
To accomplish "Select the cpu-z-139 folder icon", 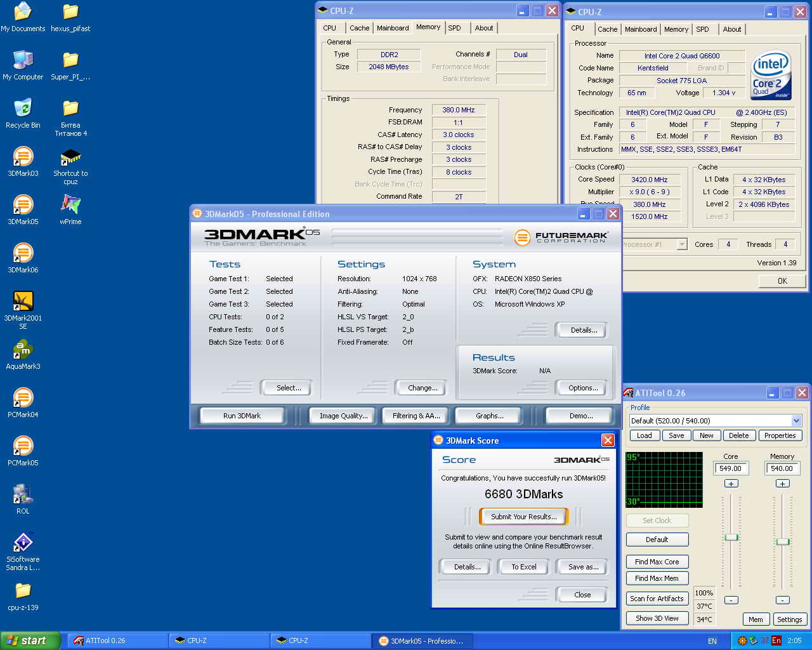I will click(x=23, y=596).
